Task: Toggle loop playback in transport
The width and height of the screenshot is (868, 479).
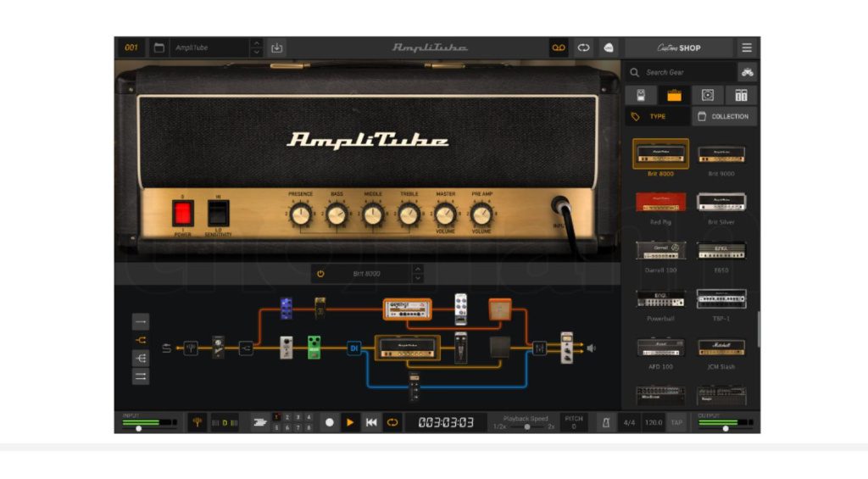Action: point(392,422)
